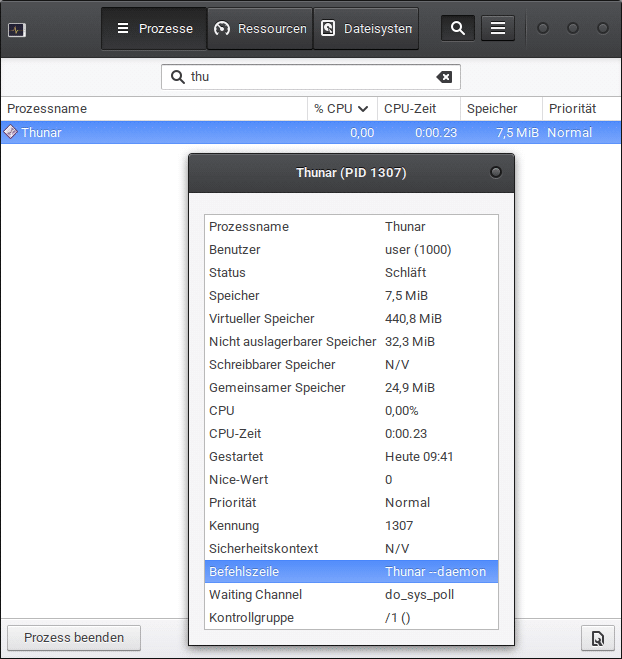The image size is (622, 659).
Task: Click the Thunar process icon
Action: click(11, 132)
